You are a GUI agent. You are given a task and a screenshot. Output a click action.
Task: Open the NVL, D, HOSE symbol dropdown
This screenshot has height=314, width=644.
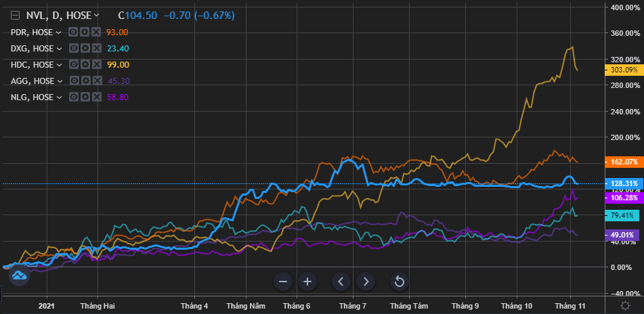click(x=97, y=16)
